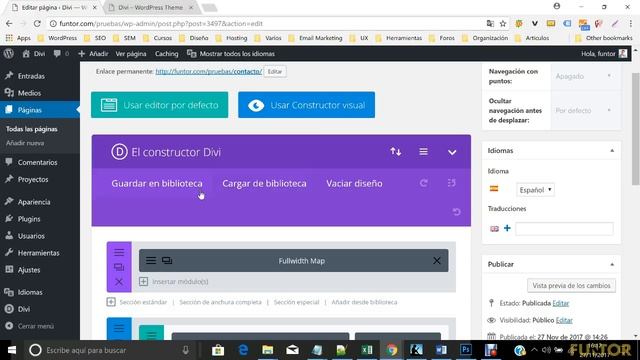640x360 pixels.
Task: Click the translation text field
Action: tap(564, 229)
